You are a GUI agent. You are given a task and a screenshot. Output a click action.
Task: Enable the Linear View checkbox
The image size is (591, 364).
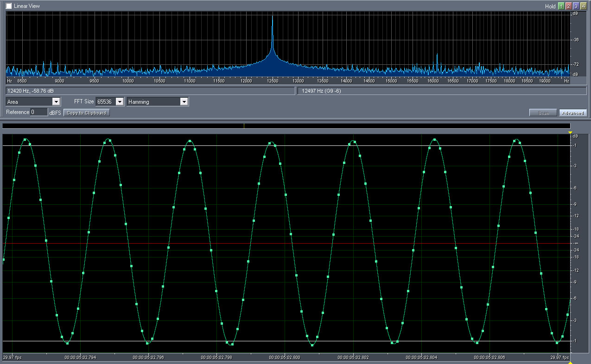[9, 6]
